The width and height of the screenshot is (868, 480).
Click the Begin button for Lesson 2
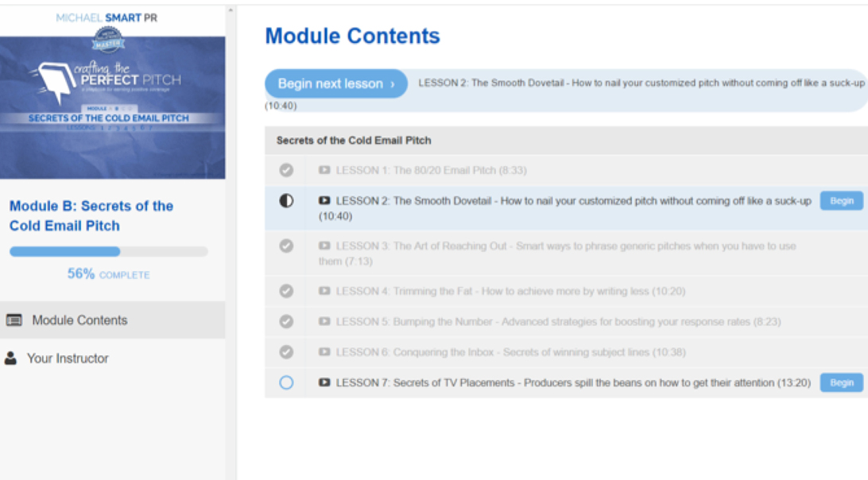(x=841, y=201)
